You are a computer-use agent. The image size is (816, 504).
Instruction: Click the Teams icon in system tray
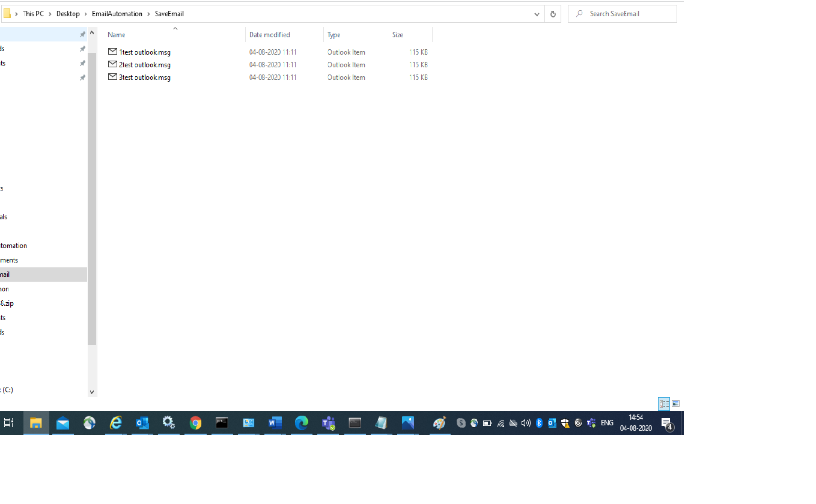tap(591, 423)
